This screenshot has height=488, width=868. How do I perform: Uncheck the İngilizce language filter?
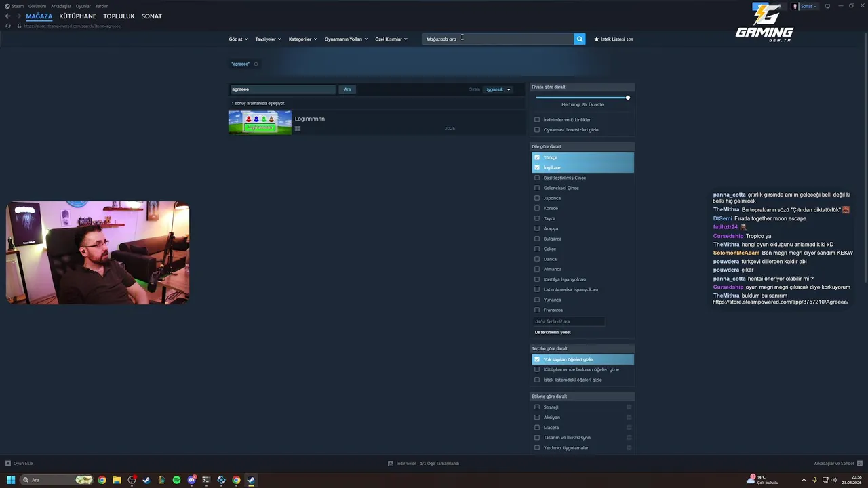point(537,167)
